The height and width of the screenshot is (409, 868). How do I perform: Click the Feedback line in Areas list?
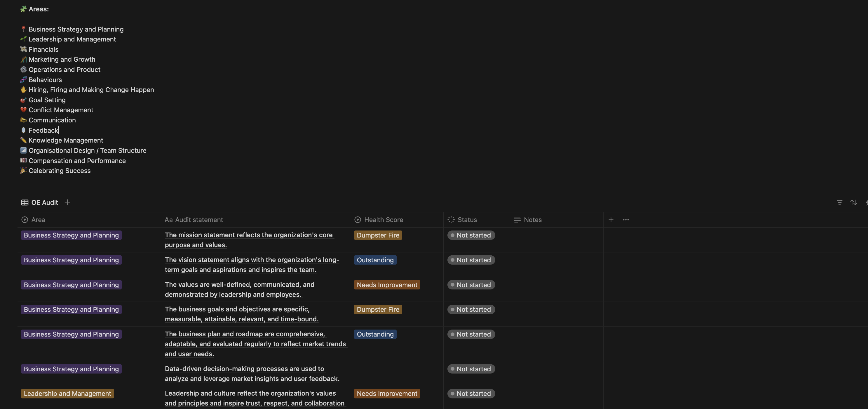pos(43,130)
